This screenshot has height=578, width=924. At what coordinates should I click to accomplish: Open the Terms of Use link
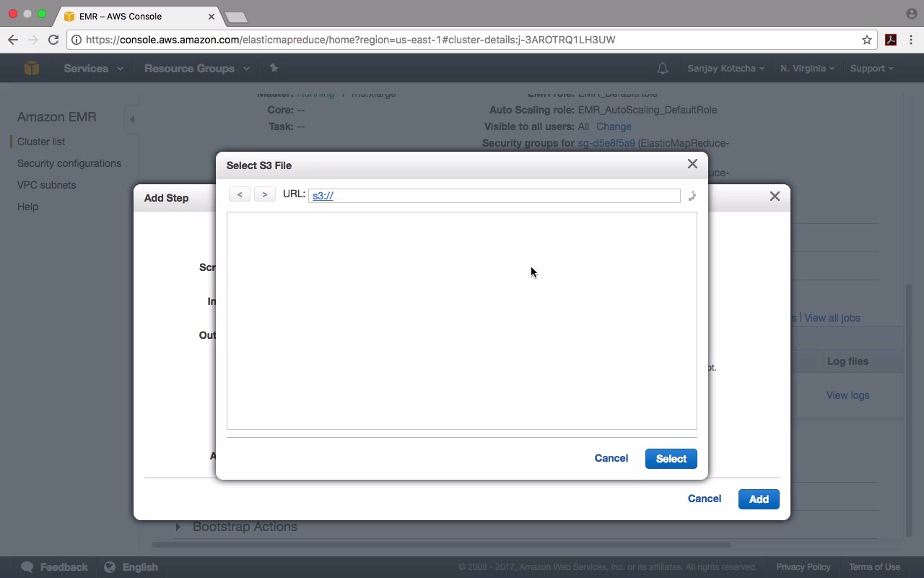point(874,567)
